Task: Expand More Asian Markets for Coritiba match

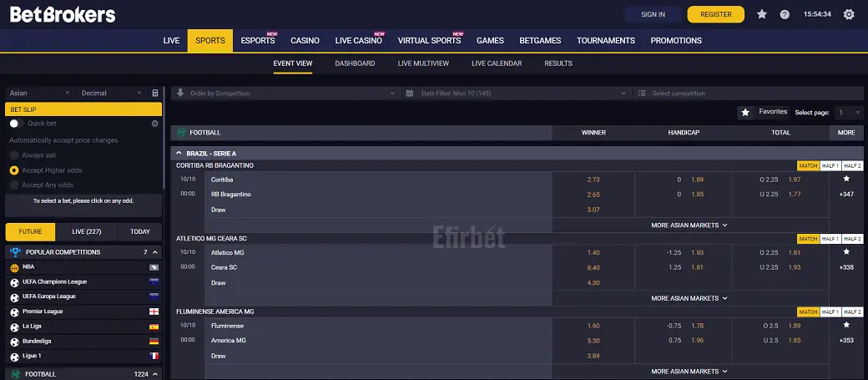Action: click(x=689, y=225)
